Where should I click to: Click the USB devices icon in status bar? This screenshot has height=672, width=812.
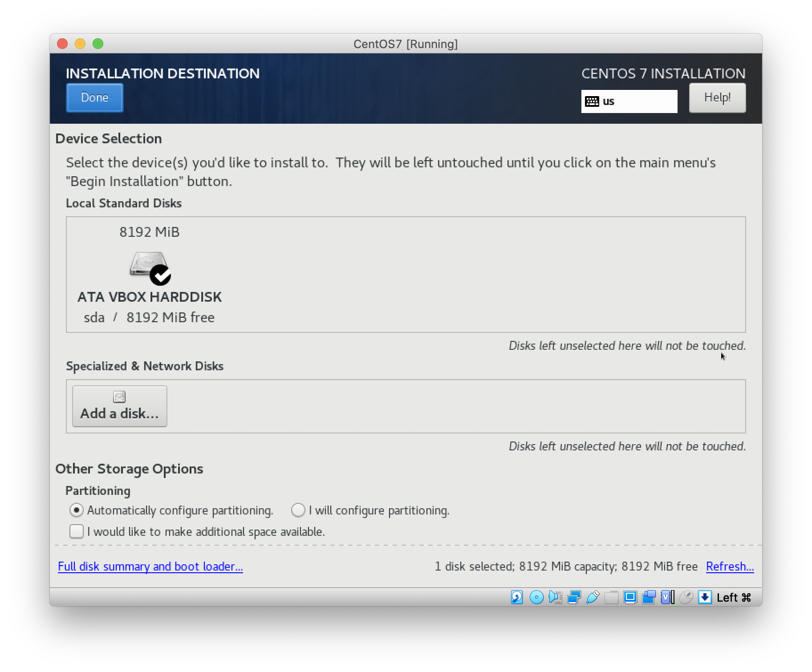point(593,597)
